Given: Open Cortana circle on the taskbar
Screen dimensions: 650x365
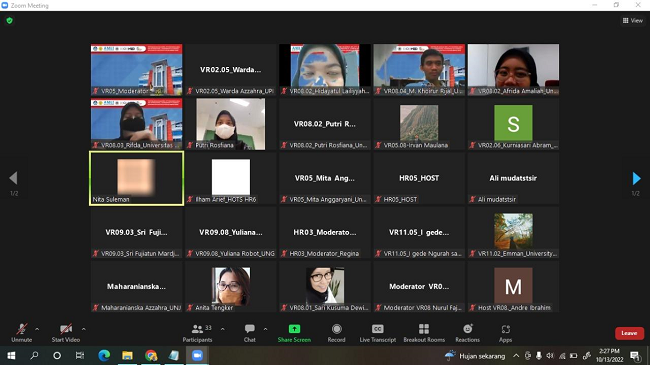Looking at the screenshot, I should tap(57, 355).
